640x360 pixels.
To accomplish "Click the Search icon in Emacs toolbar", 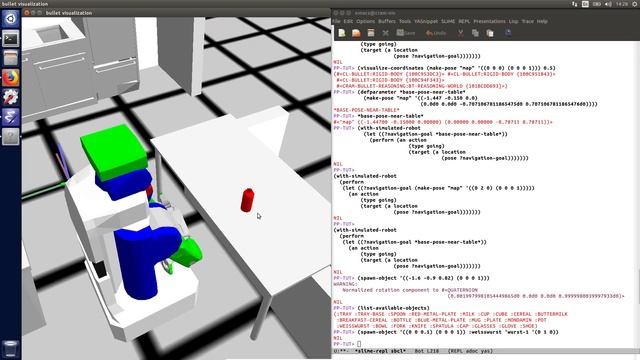I will pyautogui.click(x=508, y=33).
